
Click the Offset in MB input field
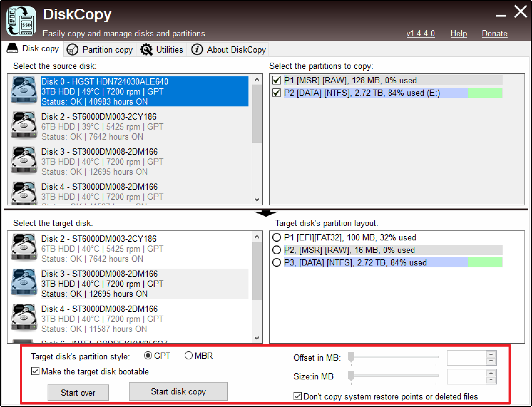click(467, 358)
